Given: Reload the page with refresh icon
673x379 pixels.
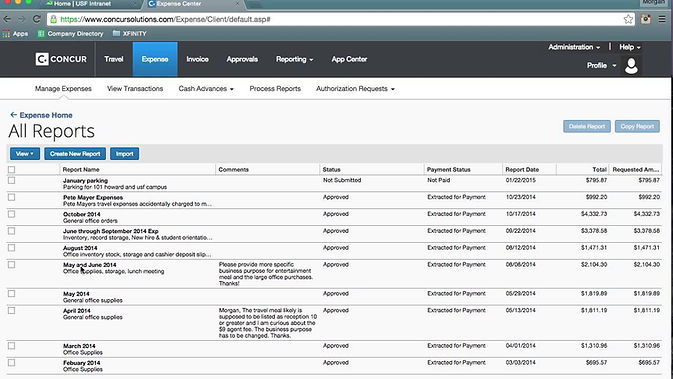Looking at the screenshot, I should coord(36,19).
